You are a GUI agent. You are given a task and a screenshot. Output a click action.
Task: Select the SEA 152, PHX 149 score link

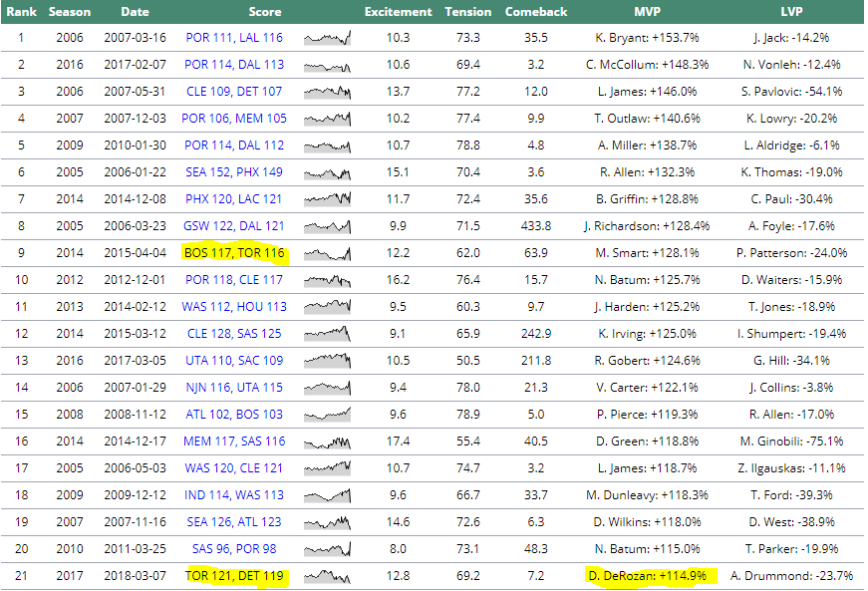point(234,172)
